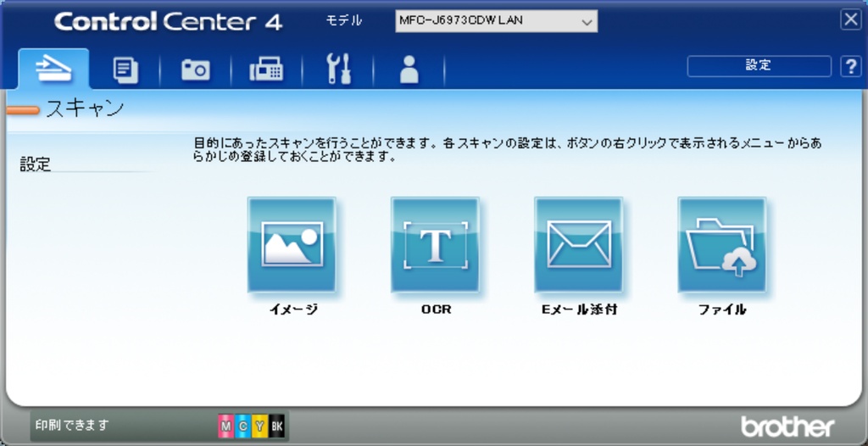Launch the OCR scan button
The image size is (868, 446).
(x=435, y=244)
